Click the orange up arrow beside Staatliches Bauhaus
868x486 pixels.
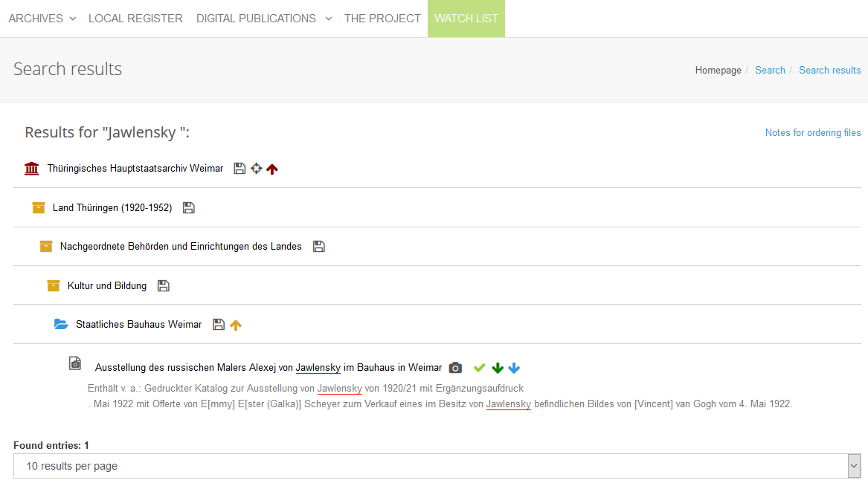(x=236, y=325)
